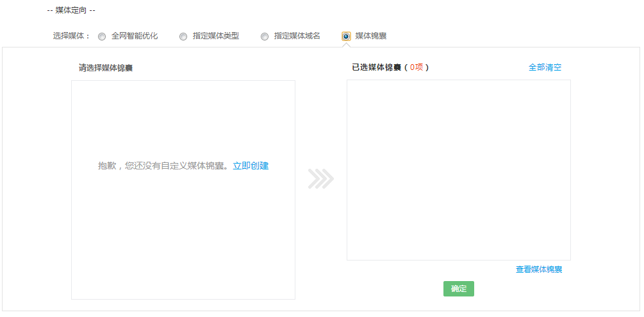Open the 立即创建 link
The image size is (644, 317).
click(x=251, y=166)
